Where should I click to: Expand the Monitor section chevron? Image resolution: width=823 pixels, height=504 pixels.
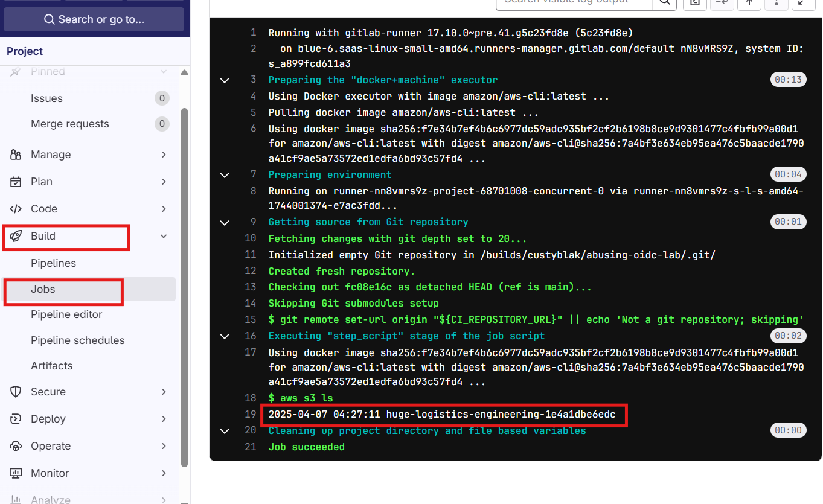click(x=164, y=473)
